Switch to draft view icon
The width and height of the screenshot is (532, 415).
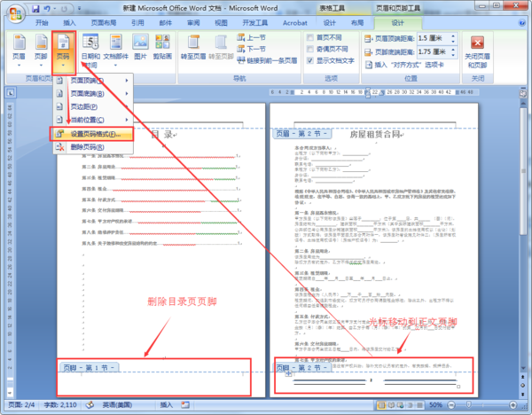coord(419,405)
